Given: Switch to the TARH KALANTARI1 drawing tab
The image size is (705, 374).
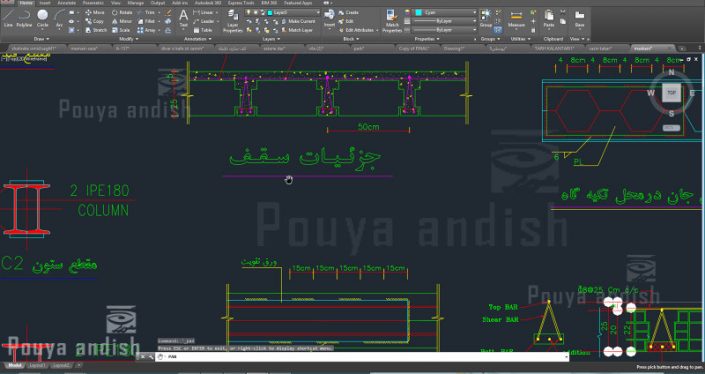Looking at the screenshot, I should pyautogui.click(x=554, y=48).
